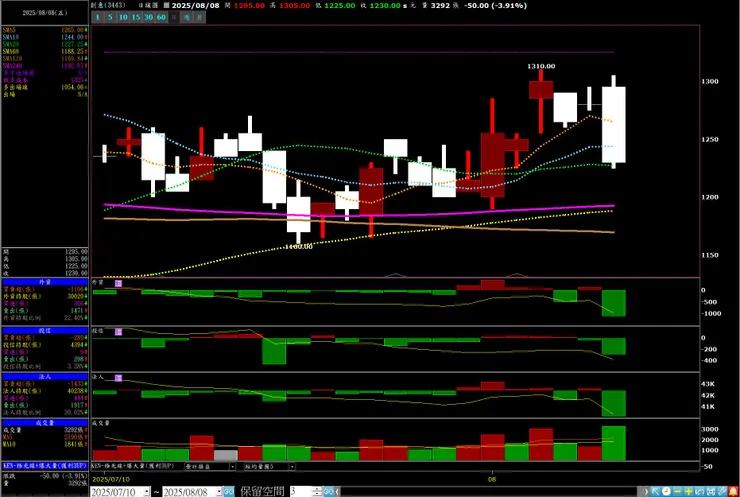Click the 1300 price axis label

(710, 81)
